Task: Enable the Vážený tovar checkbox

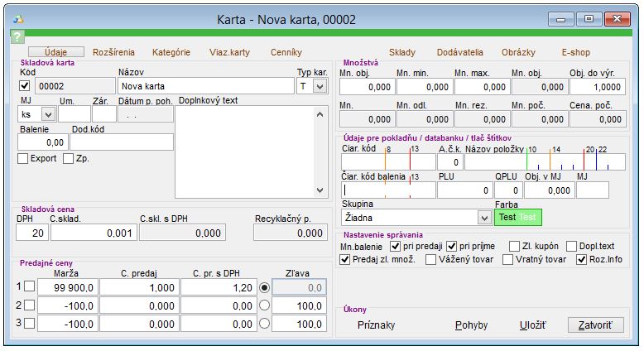Action: pos(430,259)
